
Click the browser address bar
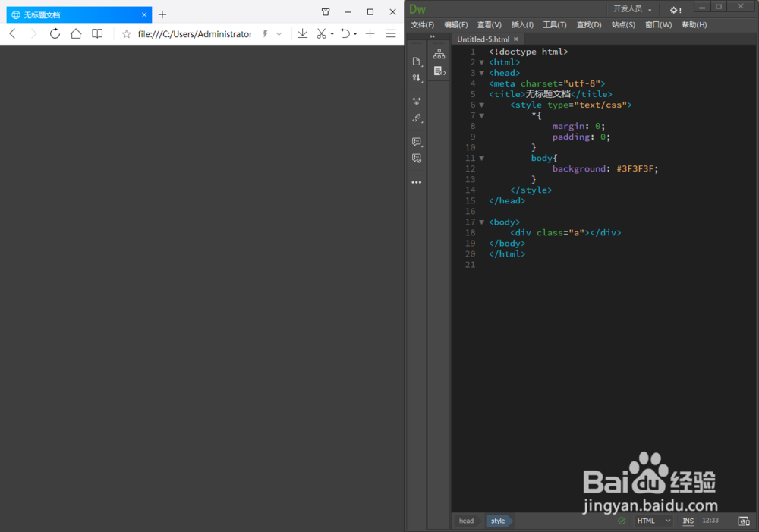194,34
